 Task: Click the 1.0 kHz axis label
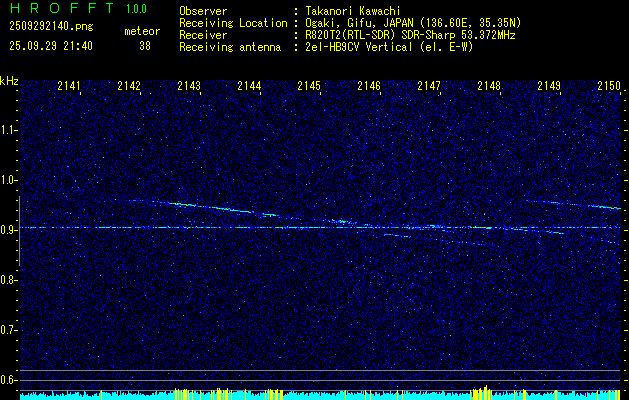9,180
